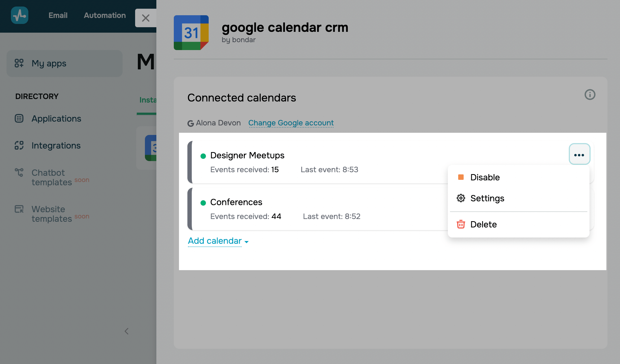Image resolution: width=620 pixels, height=364 pixels.
Task: Click the Integrations sidebar icon
Action: [x=19, y=145]
